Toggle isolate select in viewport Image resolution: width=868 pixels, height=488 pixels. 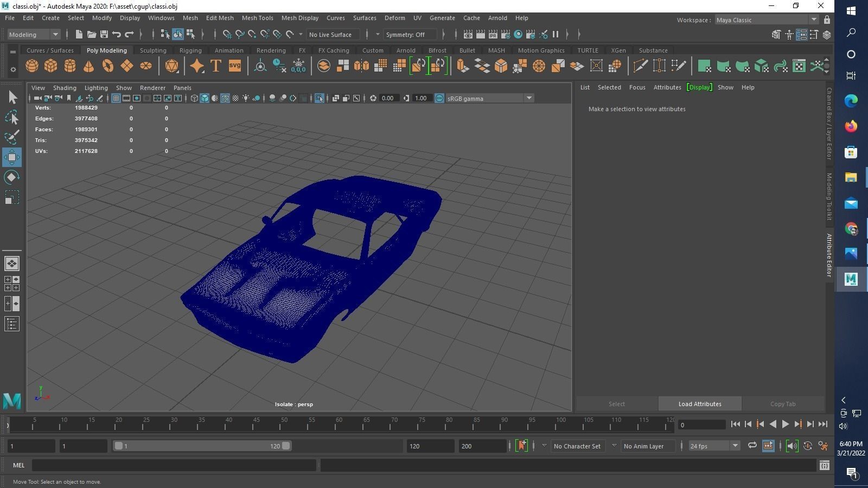pos(319,98)
